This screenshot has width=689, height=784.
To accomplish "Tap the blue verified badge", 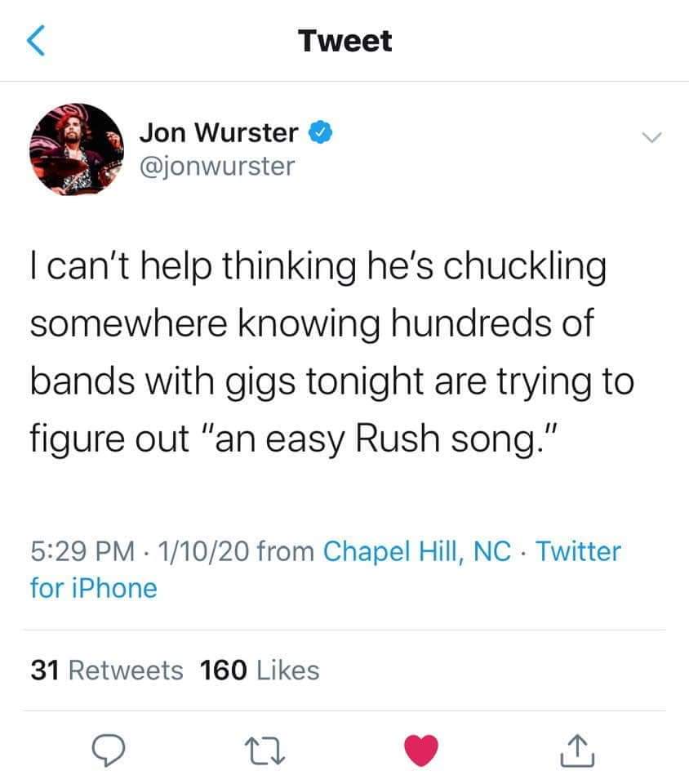I will [x=320, y=132].
